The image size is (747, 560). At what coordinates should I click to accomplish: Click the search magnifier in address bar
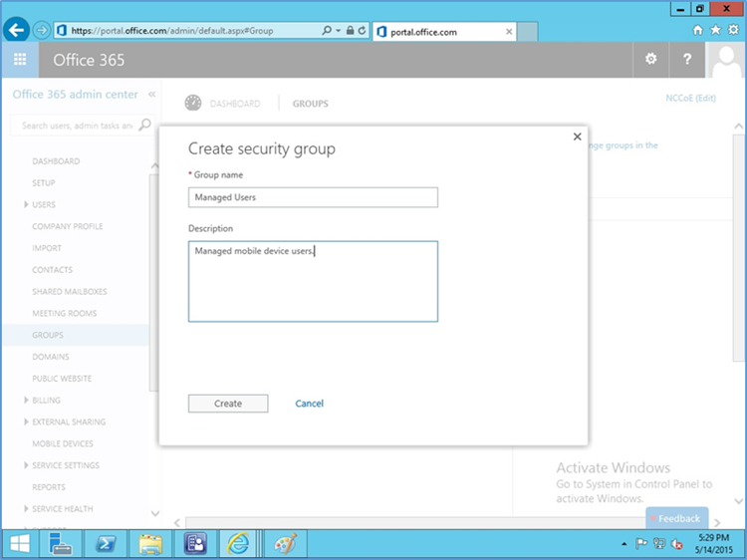coord(327,31)
